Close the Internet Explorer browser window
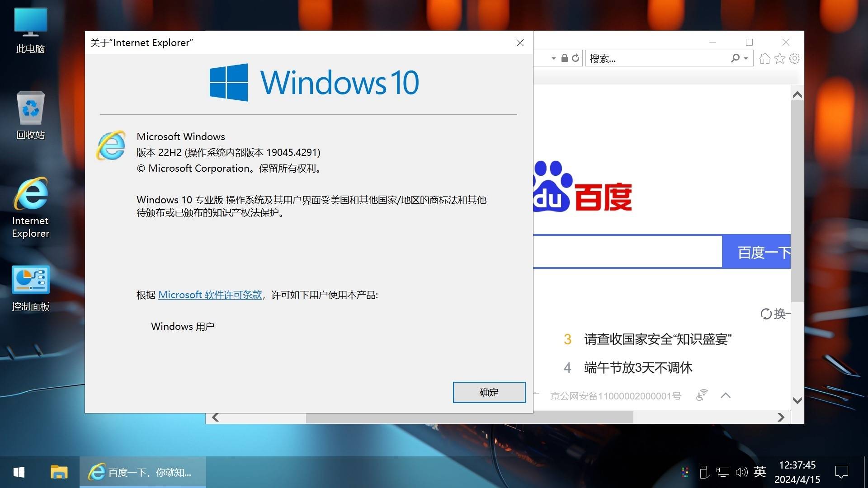 786,42
